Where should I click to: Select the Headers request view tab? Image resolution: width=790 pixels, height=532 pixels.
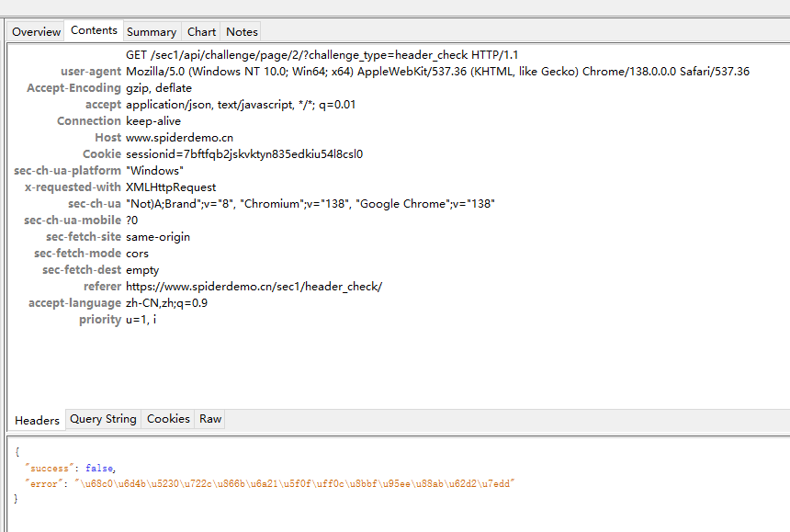point(37,420)
